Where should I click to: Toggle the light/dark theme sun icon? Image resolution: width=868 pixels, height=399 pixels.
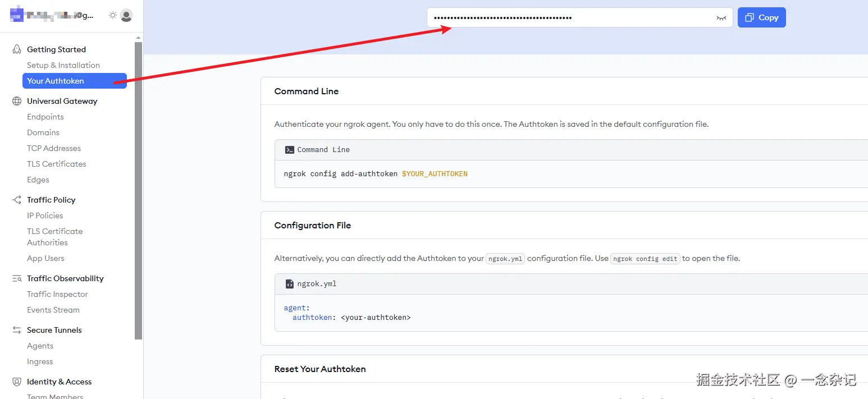point(113,16)
